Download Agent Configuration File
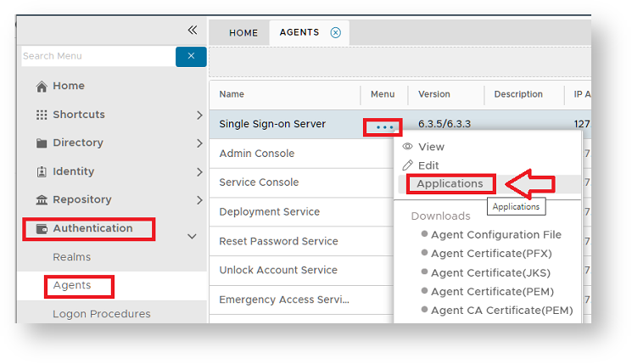632x364 pixels. pos(495,235)
